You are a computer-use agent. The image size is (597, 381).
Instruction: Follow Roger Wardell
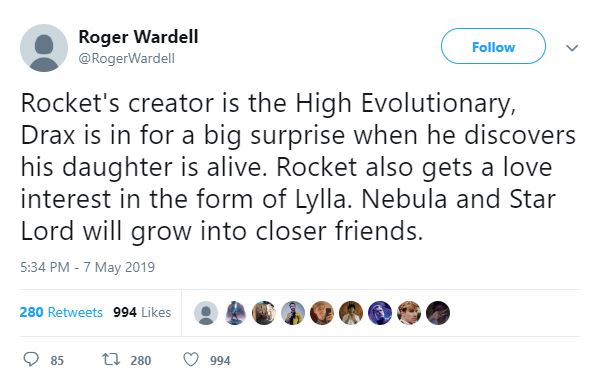coord(493,46)
